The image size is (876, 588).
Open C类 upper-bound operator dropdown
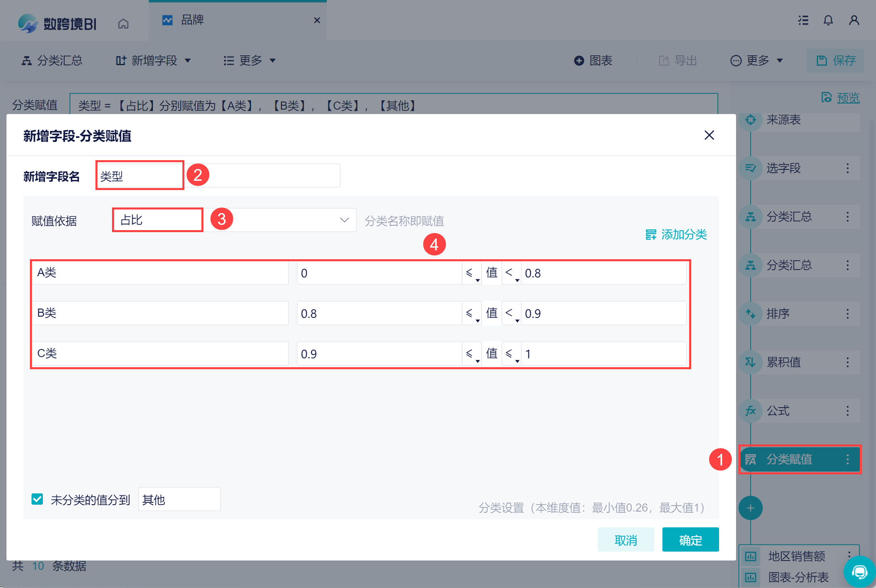511,354
